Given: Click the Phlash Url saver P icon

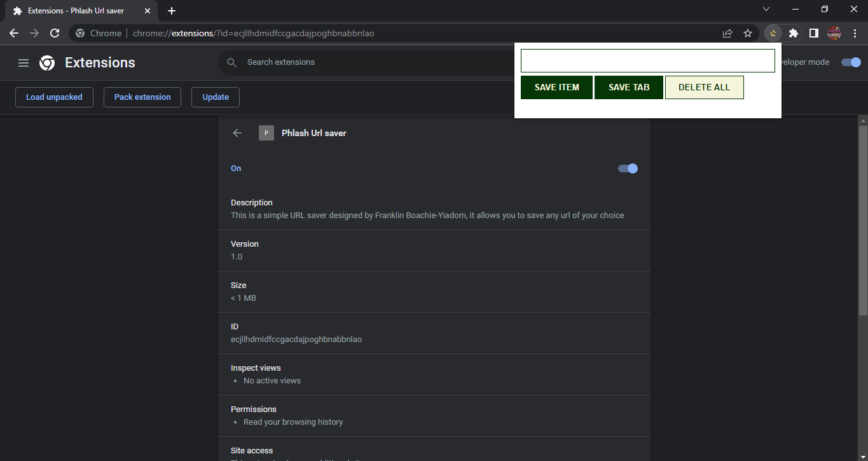Looking at the screenshot, I should click(266, 133).
